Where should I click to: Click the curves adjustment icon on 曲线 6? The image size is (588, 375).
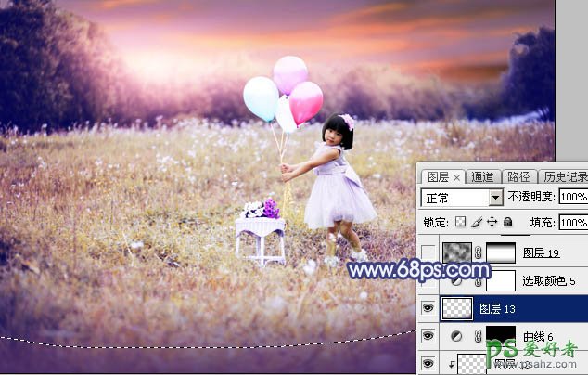[x=455, y=337]
